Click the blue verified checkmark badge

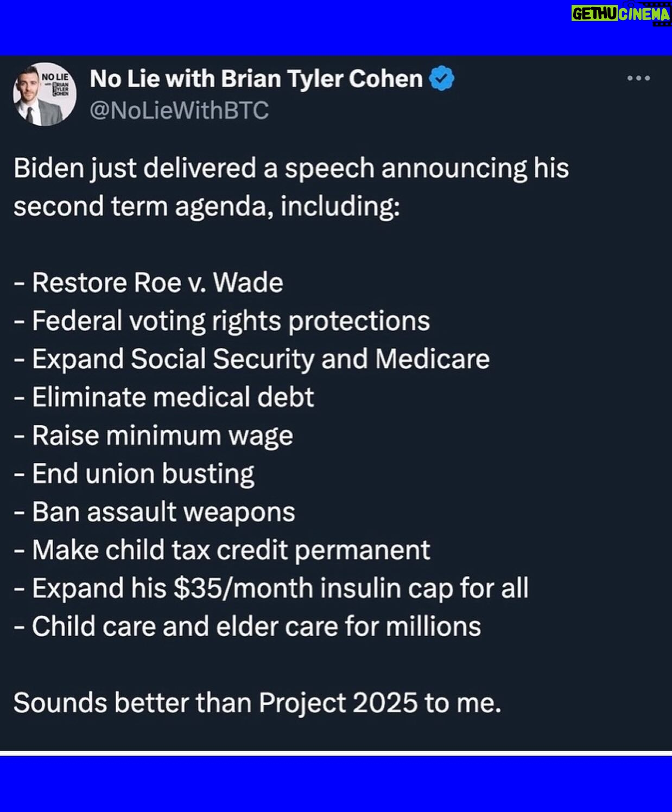(441, 79)
